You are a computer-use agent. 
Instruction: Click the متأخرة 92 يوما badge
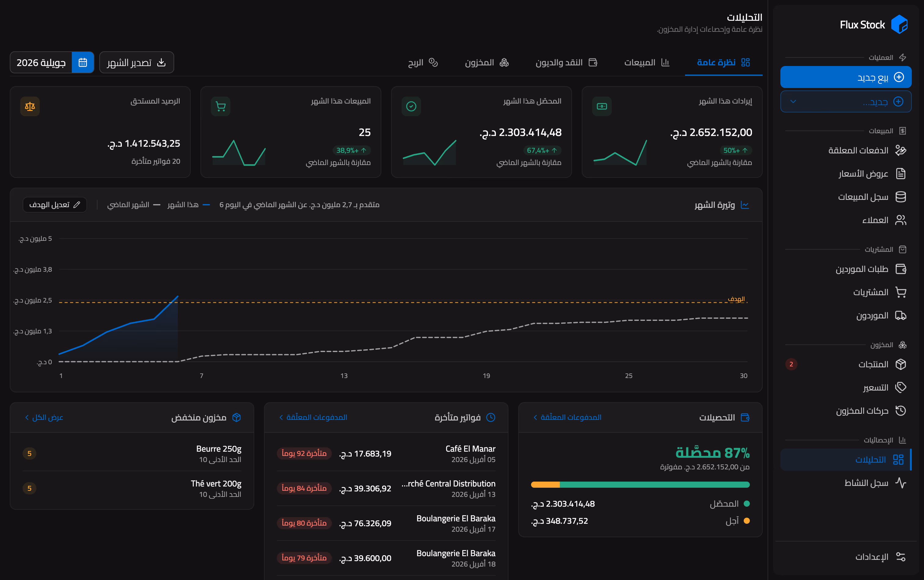[x=304, y=453]
